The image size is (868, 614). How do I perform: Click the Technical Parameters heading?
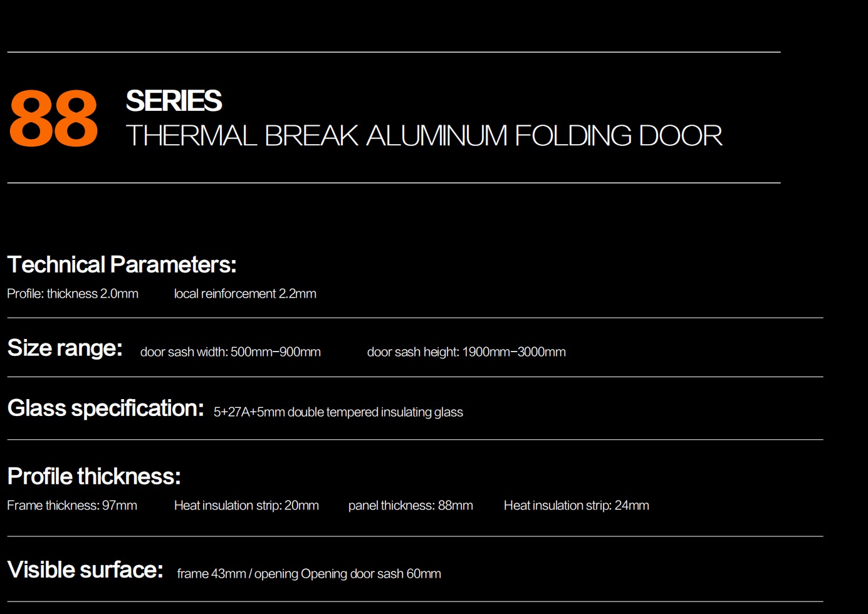click(x=122, y=265)
